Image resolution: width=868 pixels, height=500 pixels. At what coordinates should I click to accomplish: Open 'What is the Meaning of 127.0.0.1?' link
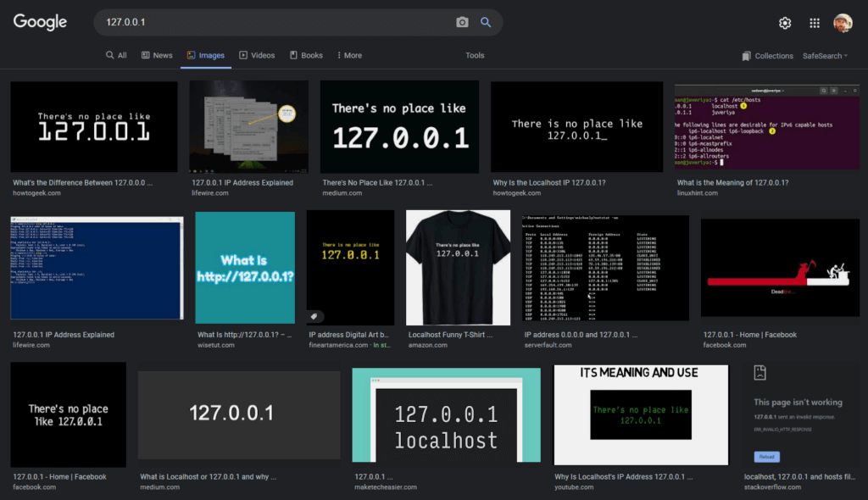tap(732, 182)
